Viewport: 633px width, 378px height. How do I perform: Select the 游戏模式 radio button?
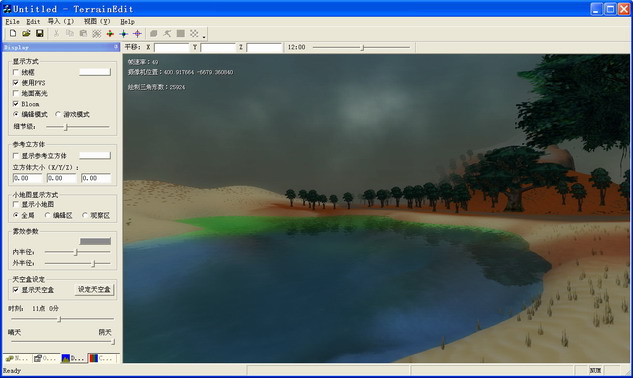pyautogui.click(x=58, y=114)
